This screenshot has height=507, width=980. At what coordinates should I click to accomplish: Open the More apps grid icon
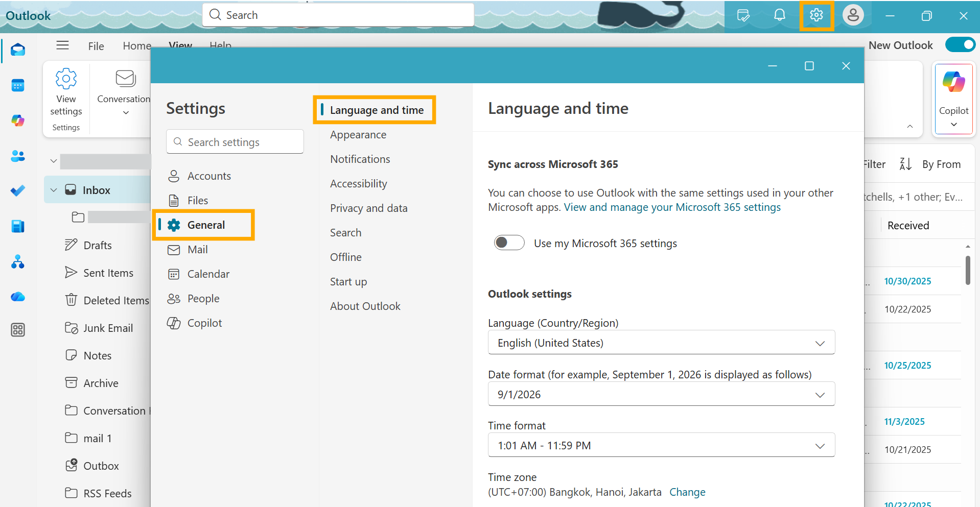click(x=18, y=330)
